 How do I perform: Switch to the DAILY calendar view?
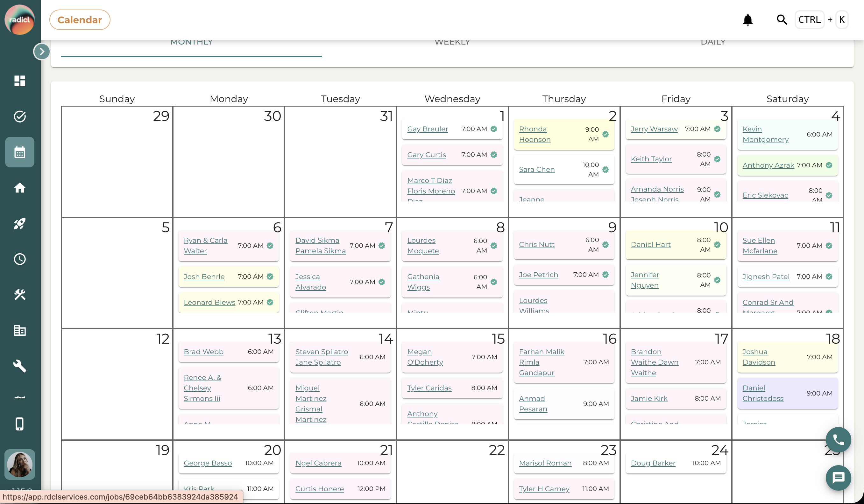pyautogui.click(x=713, y=42)
